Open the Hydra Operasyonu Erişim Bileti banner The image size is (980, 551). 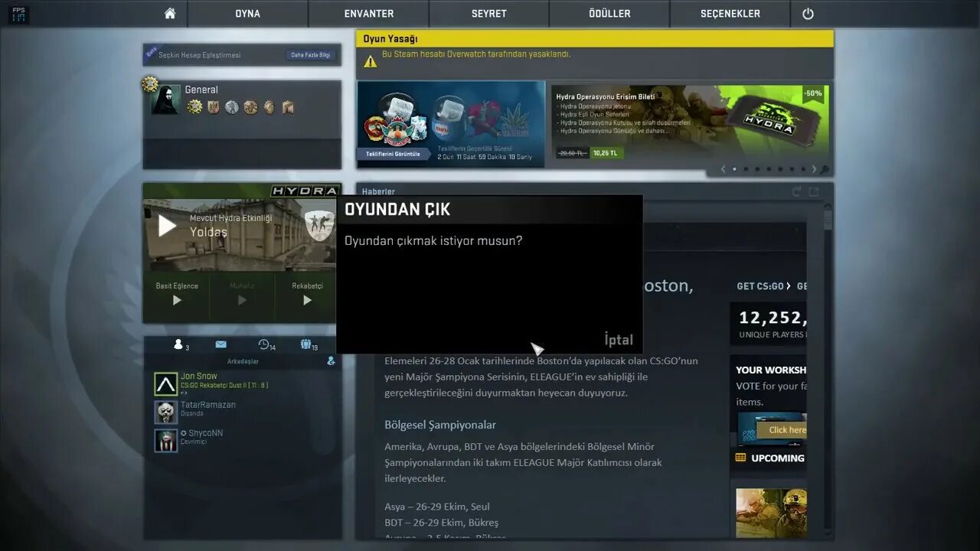(x=689, y=124)
